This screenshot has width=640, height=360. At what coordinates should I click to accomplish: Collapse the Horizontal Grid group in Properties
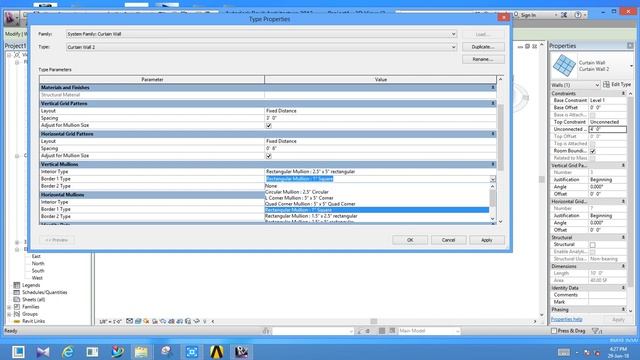[623, 201]
